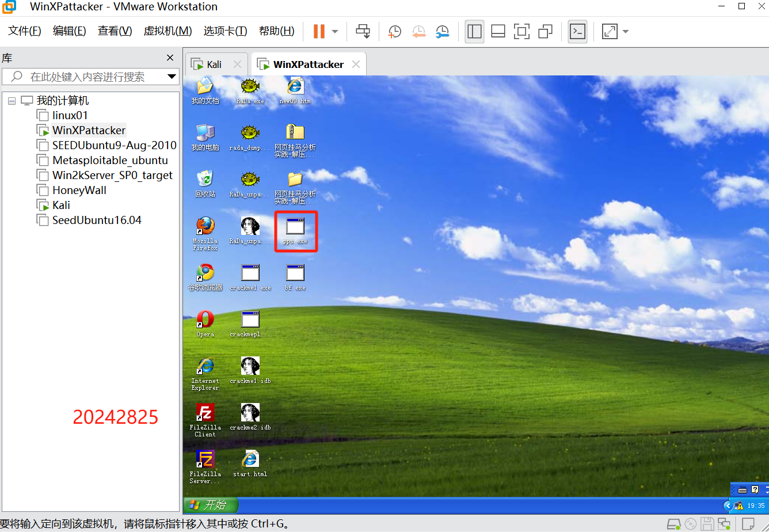The width and height of the screenshot is (769, 532).
Task: Click the 开始 Start button
Action: tap(210, 505)
